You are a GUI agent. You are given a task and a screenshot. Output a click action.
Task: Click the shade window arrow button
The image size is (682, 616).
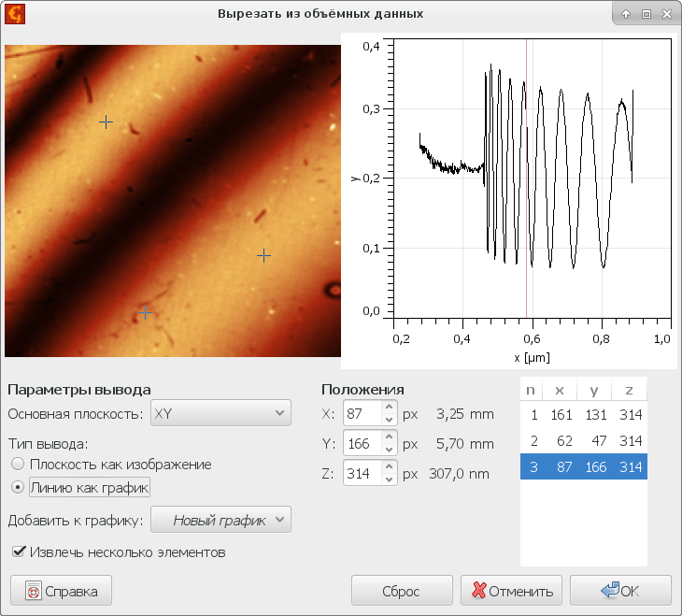tap(625, 14)
